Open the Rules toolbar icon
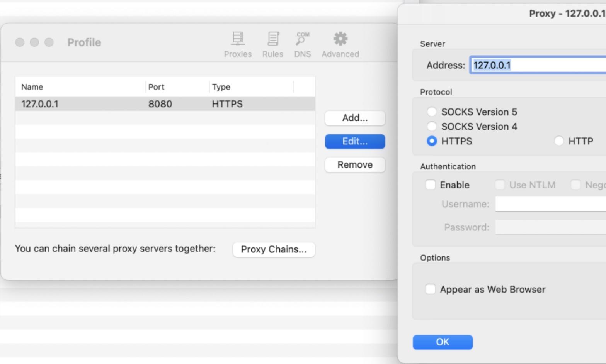The image size is (606, 364). pos(272,44)
